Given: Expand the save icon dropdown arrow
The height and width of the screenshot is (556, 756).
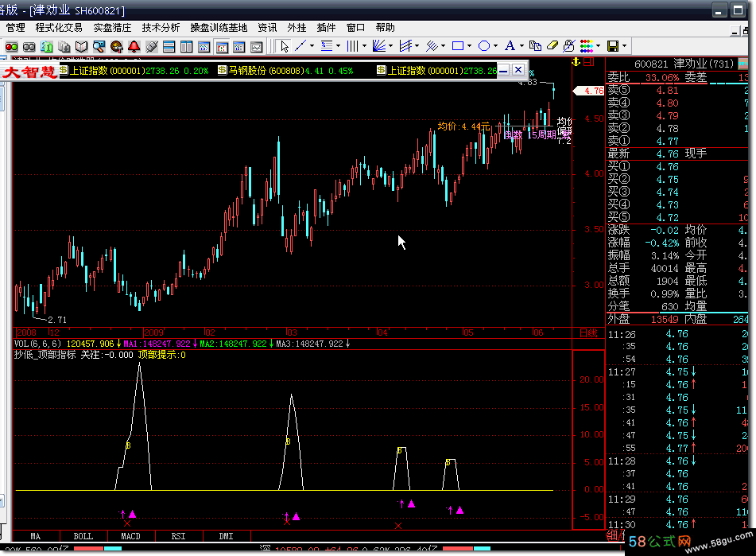Looking at the screenshot, I should coord(624,46).
